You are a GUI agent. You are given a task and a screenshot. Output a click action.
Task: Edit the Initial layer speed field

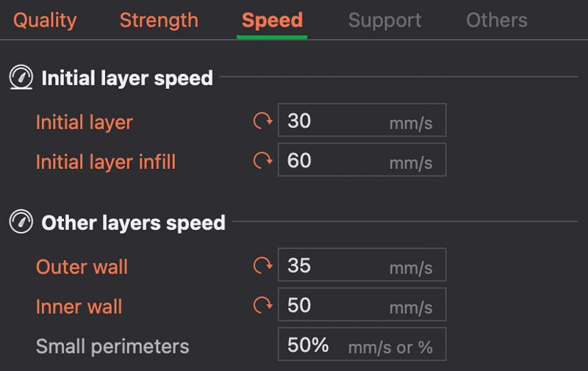pyautogui.click(x=334, y=121)
